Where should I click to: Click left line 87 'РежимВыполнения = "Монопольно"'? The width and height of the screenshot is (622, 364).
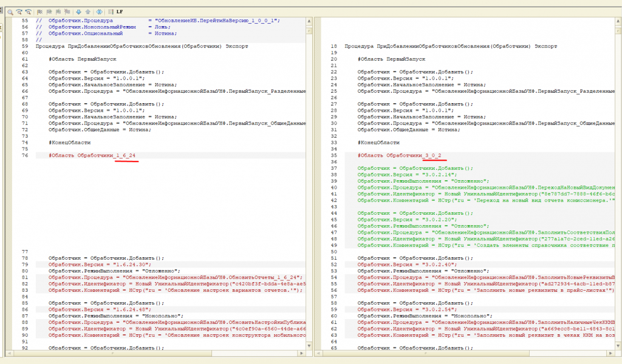tap(116, 316)
